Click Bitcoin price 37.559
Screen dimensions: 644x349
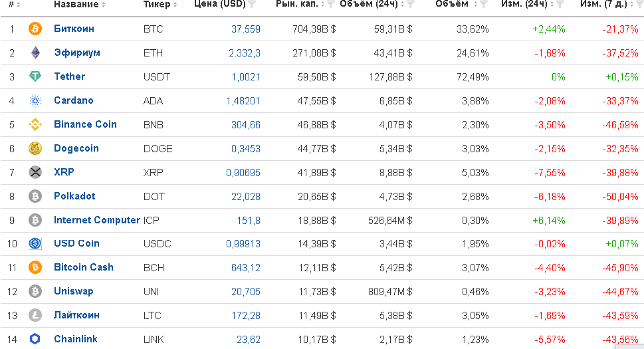(x=246, y=29)
